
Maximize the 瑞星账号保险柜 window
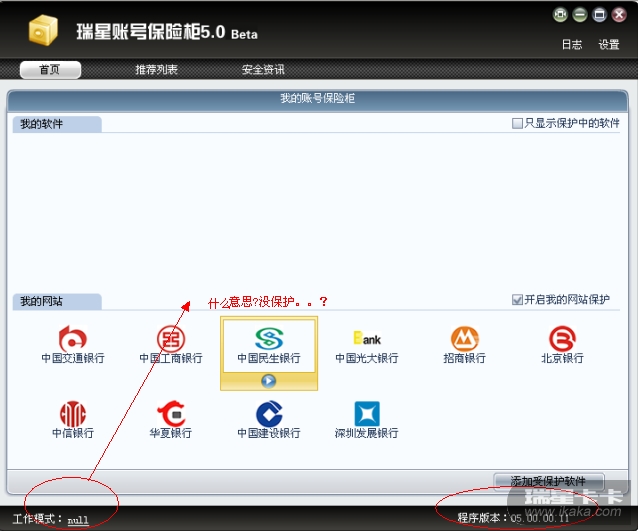click(599, 15)
